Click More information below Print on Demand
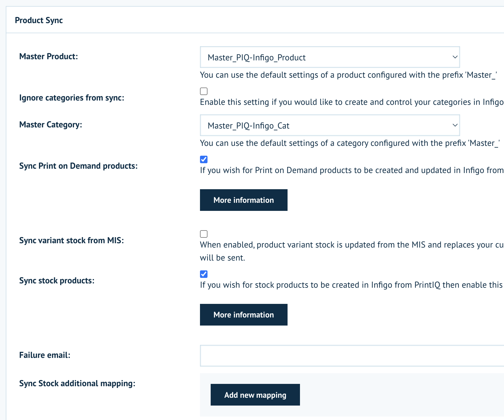 point(243,200)
